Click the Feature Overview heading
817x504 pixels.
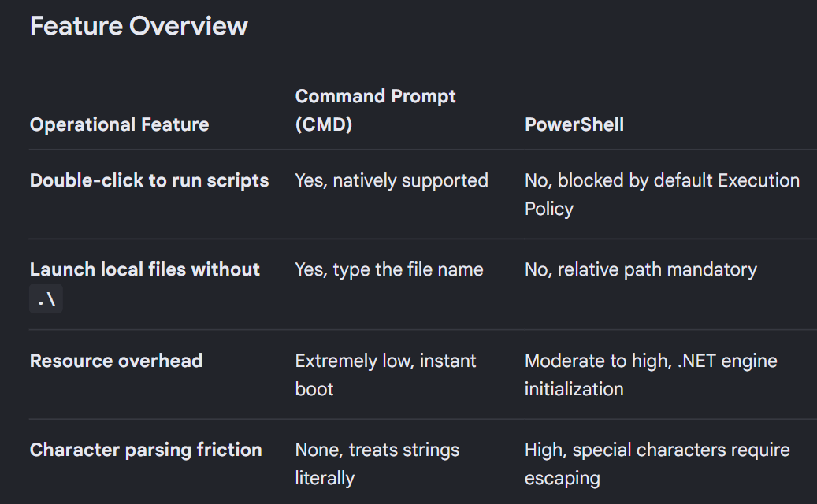pyautogui.click(x=139, y=26)
